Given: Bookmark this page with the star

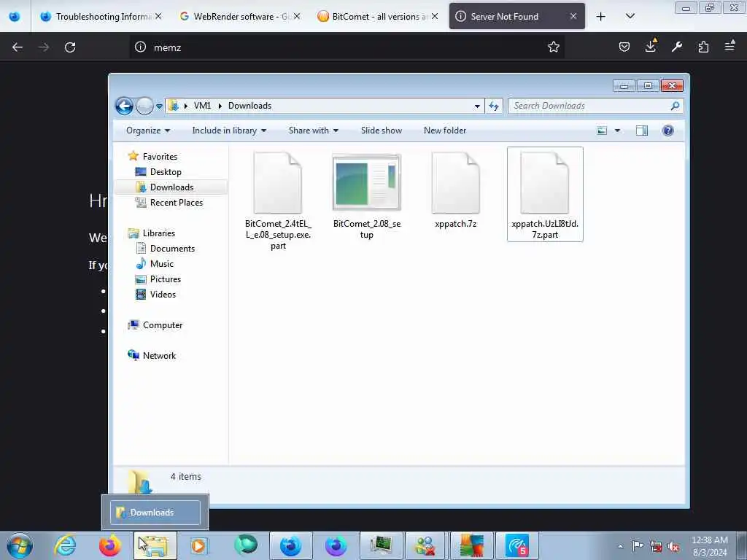Looking at the screenshot, I should coord(553,47).
